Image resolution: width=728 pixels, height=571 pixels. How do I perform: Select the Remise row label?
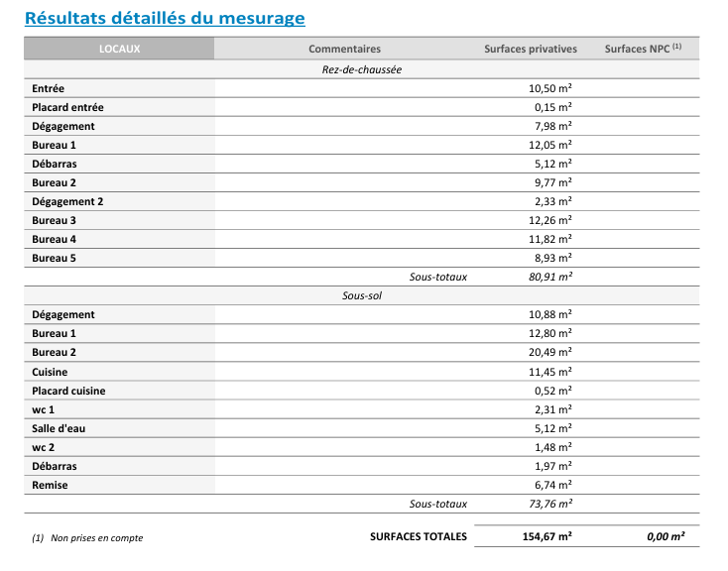click(50, 485)
